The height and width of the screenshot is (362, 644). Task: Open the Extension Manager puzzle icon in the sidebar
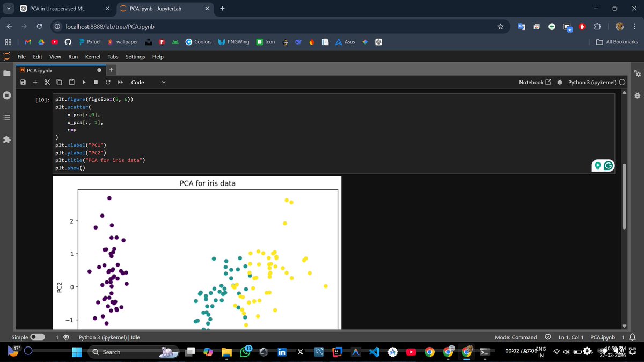6,139
